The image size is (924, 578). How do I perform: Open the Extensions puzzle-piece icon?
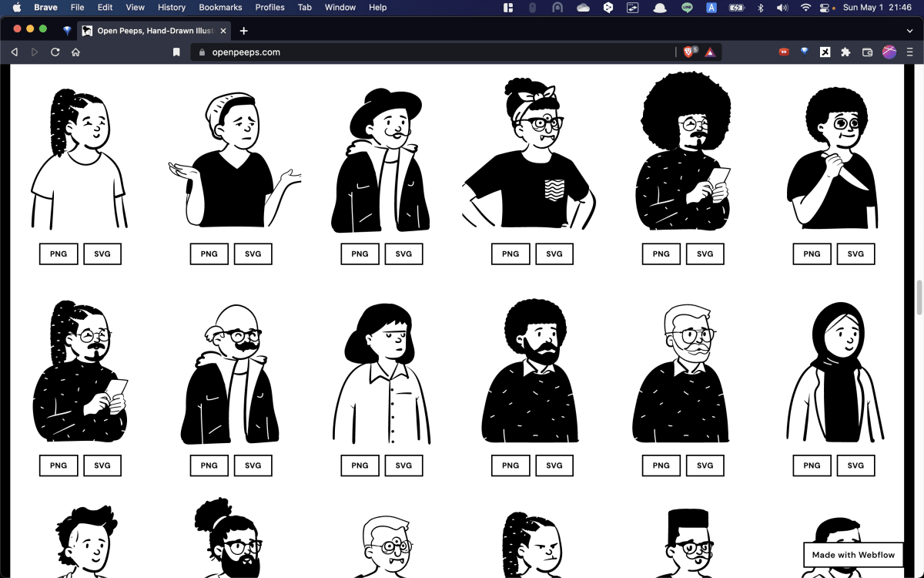pyautogui.click(x=845, y=52)
